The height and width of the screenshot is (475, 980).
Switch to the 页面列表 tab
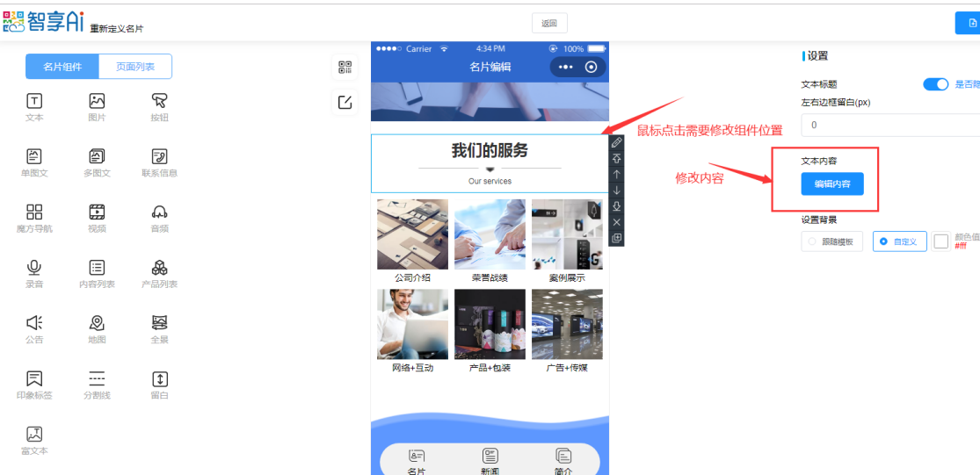[135, 67]
